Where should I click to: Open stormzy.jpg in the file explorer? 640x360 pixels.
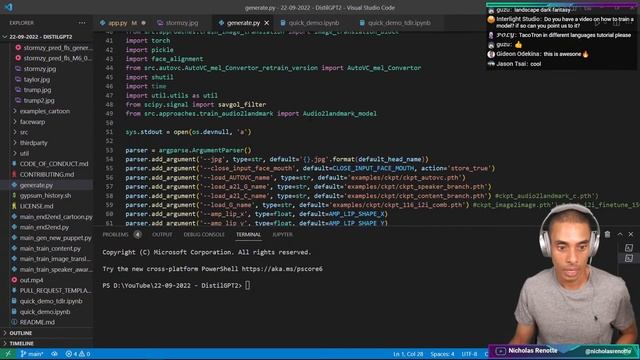(40, 69)
